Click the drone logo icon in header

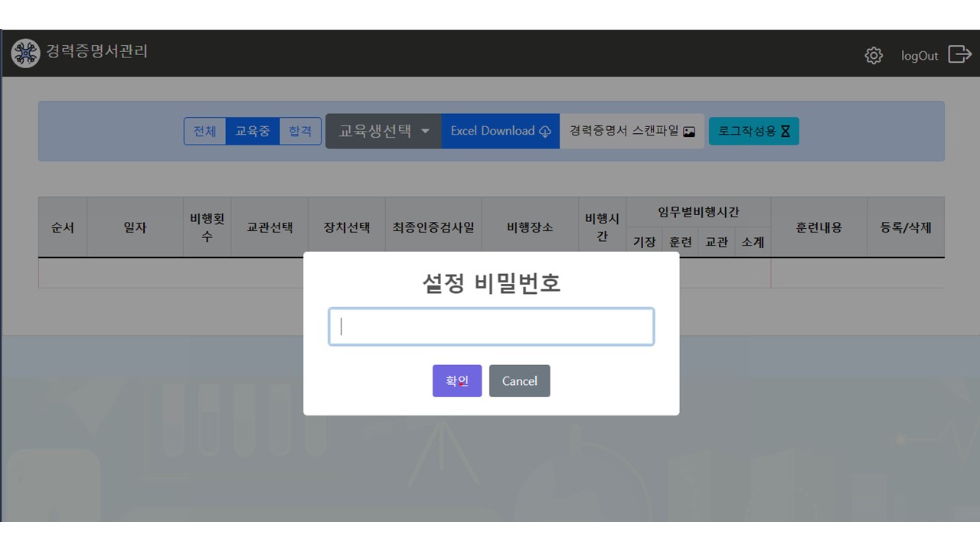[x=25, y=53]
